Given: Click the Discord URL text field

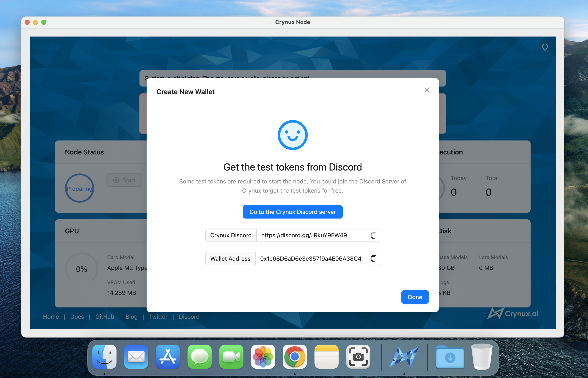Looking at the screenshot, I should pyautogui.click(x=311, y=235).
